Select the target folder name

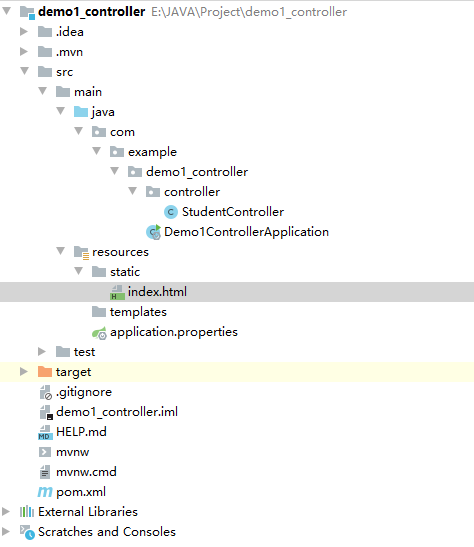click(73, 373)
